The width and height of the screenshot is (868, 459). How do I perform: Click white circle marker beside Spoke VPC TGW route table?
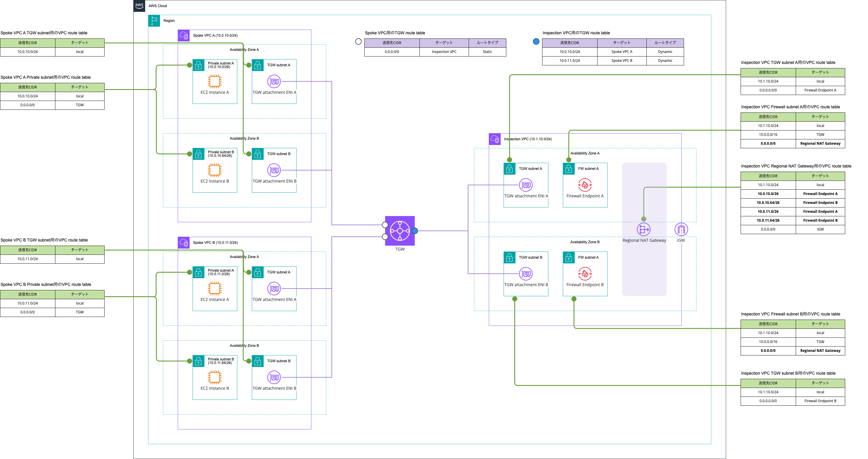(x=358, y=41)
